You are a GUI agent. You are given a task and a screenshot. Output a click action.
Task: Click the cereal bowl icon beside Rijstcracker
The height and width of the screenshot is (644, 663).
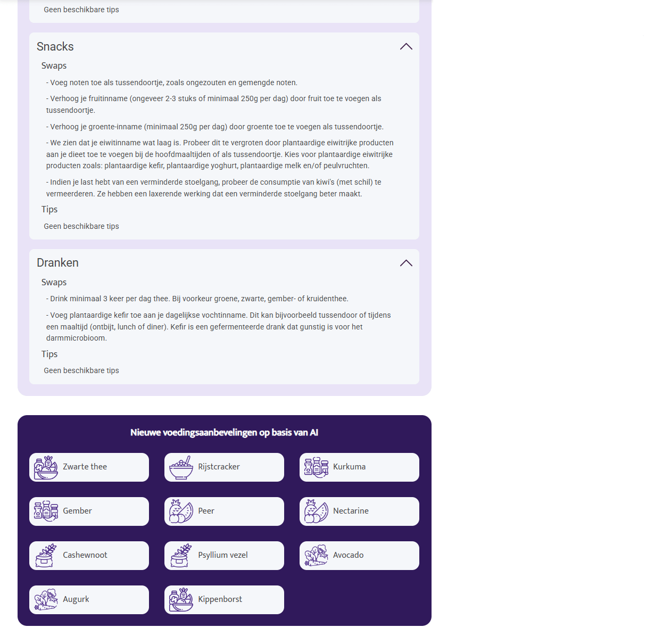[180, 467]
